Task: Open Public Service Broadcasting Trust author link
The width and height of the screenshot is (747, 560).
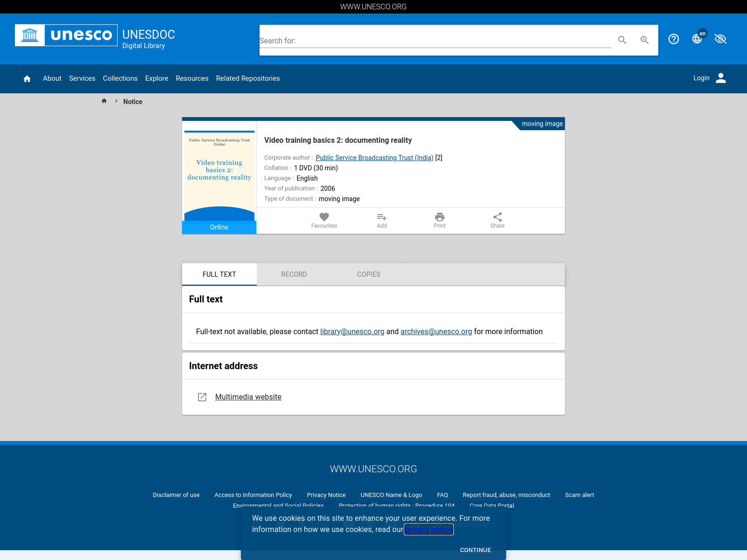Action: (x=374, y=158)
